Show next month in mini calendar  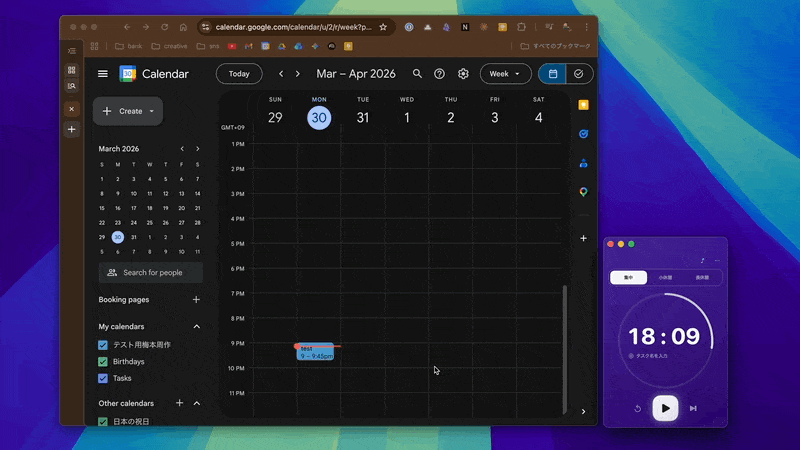pos(198,149)
